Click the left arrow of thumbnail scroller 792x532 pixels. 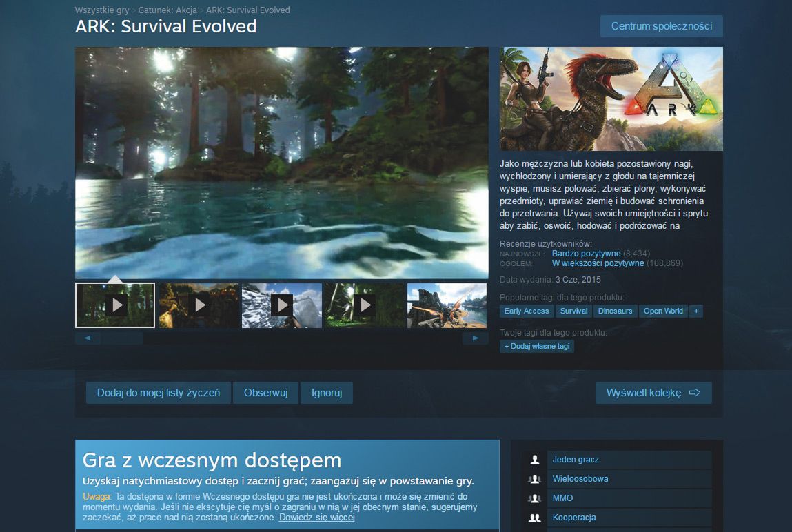point(88,338)
